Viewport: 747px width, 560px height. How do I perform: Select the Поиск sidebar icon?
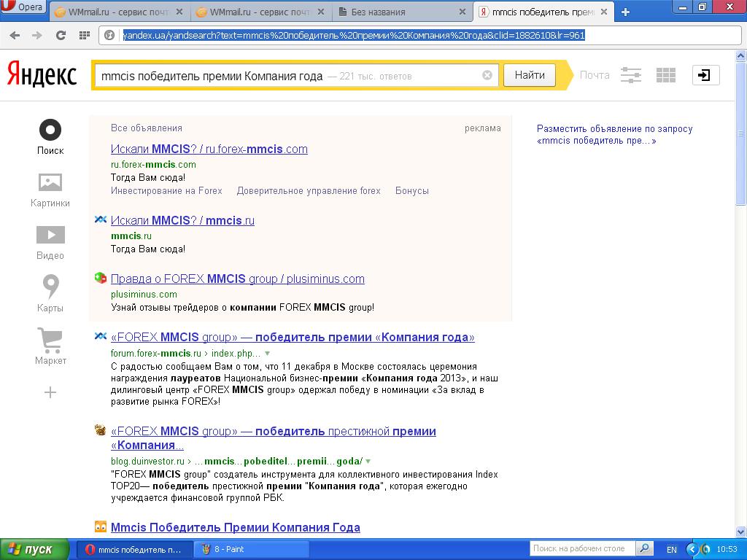(x=50, y=137)
